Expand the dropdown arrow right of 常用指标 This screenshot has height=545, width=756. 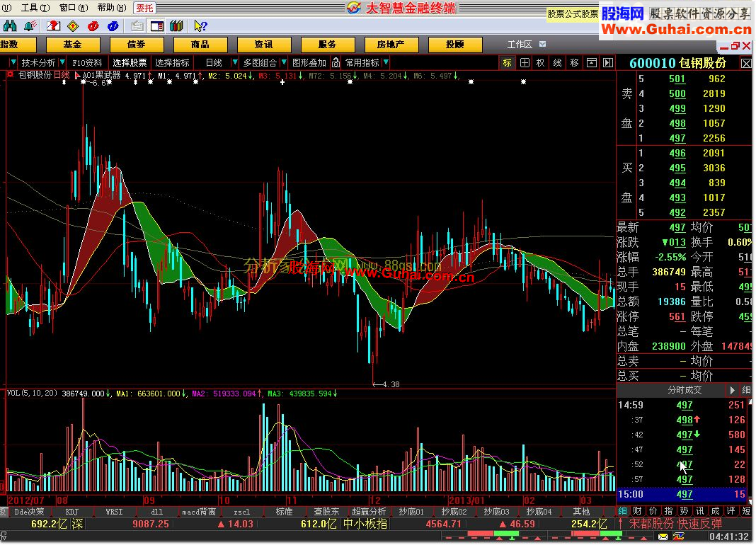coord(386,63)
